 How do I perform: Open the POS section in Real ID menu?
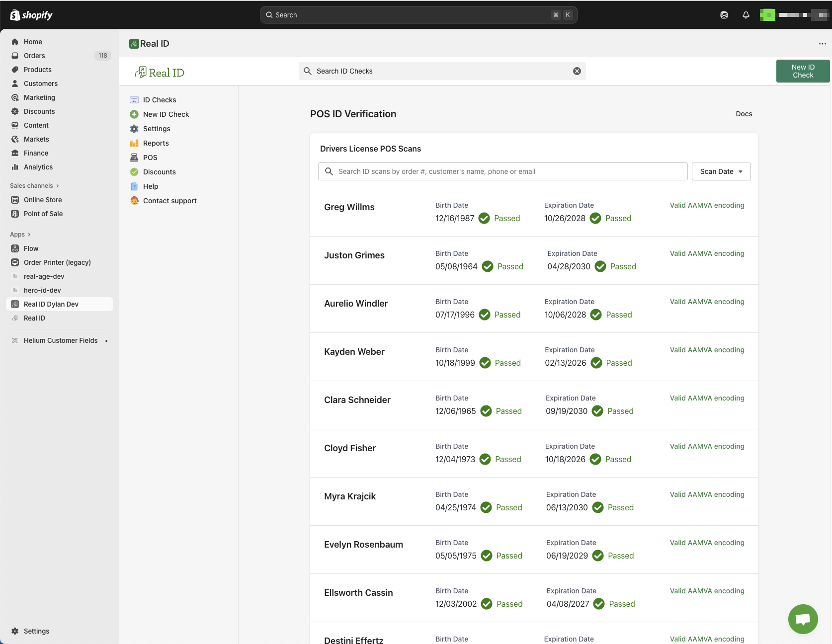150,157
